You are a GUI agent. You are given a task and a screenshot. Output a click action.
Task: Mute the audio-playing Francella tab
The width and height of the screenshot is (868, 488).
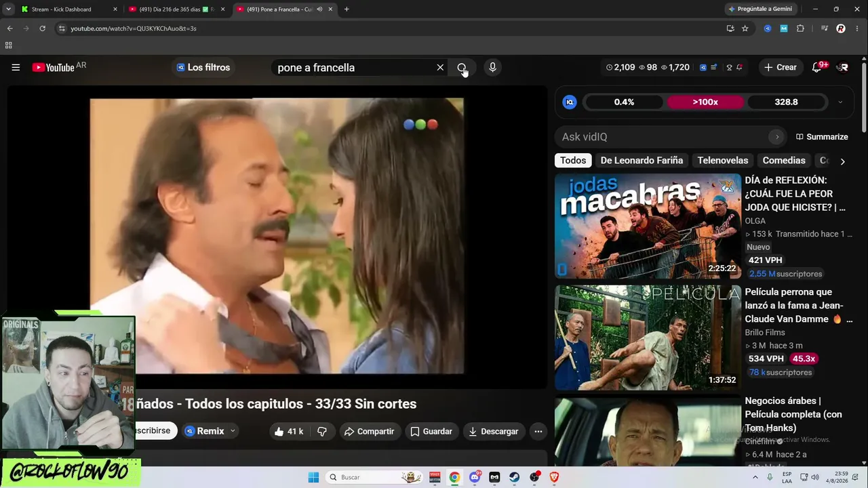point(319,9)
